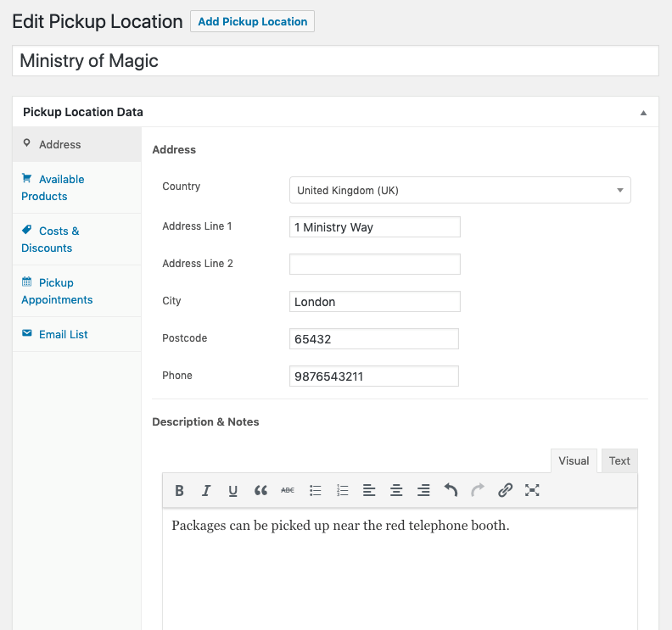Undo the last edit
Viewport: 672px width, 630px height.
pyautogui.click(x=451, y=490)
